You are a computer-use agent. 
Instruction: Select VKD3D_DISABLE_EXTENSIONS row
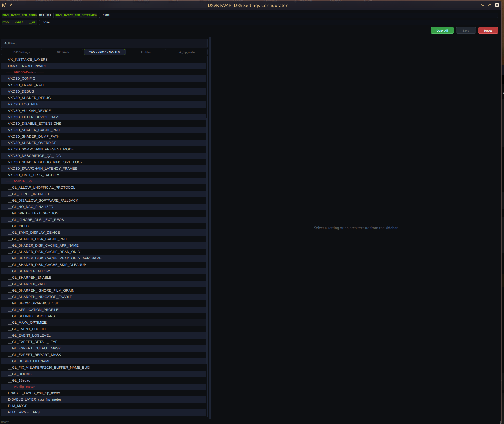click(104, 124)
